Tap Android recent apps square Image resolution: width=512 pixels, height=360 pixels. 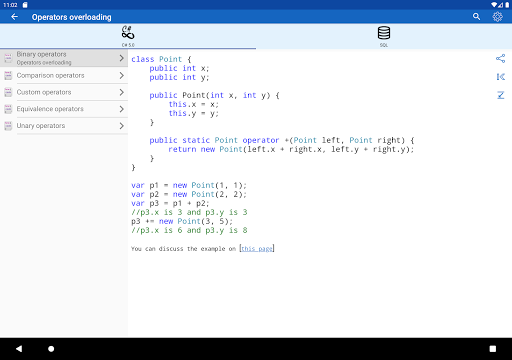coord(492,349)
